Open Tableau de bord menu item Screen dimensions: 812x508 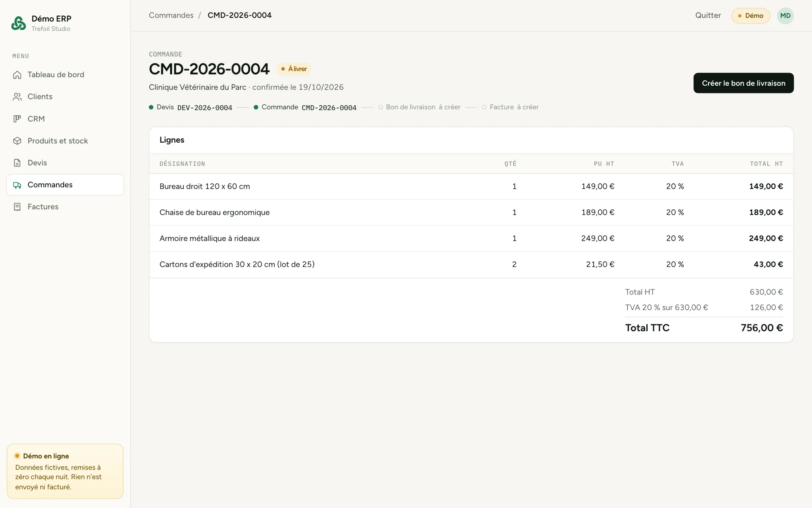pyautogui.click(x=65, y=75)
